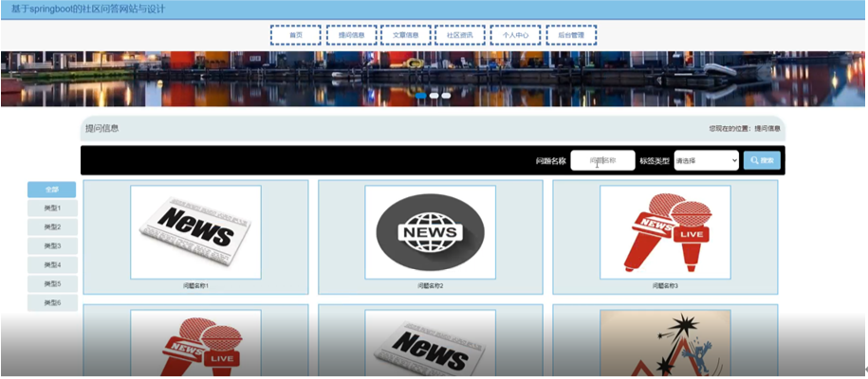868x379 pixels.
Task: Click the site title 基于springboot的社区问答网站与设计
Action: pyautogui.click(x=88, y=9)
